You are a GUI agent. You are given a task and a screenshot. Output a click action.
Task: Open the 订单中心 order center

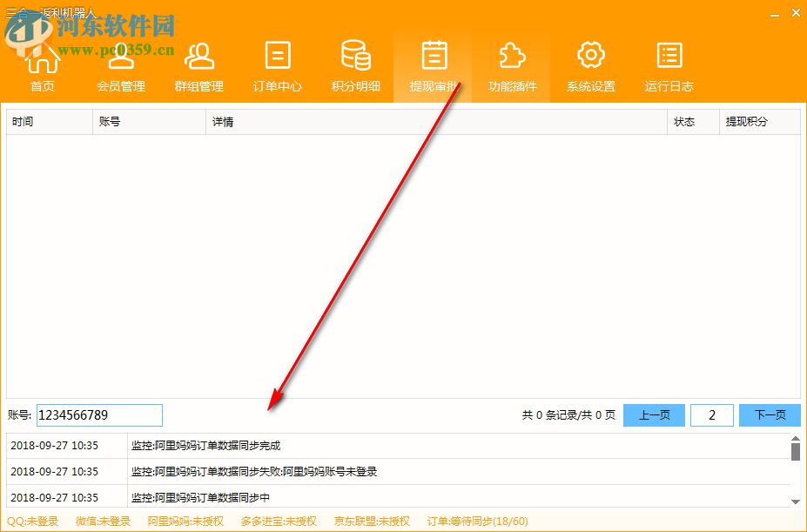276,65
